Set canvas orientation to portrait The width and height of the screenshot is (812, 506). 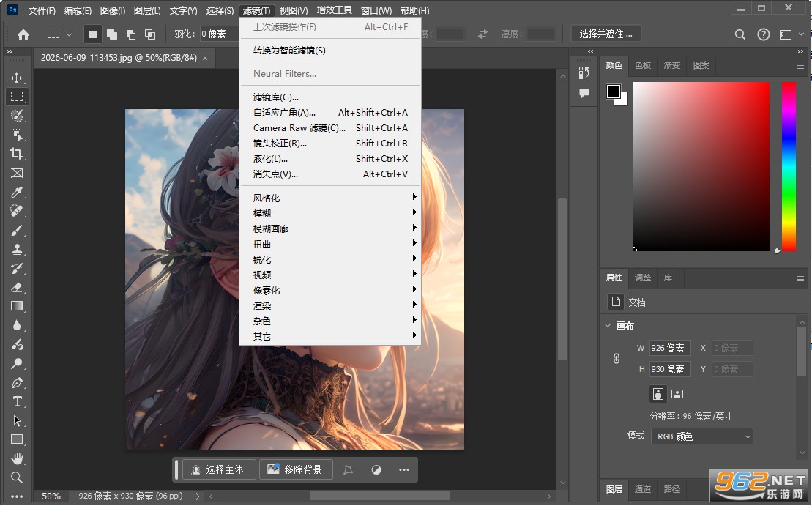pos(658,394)
